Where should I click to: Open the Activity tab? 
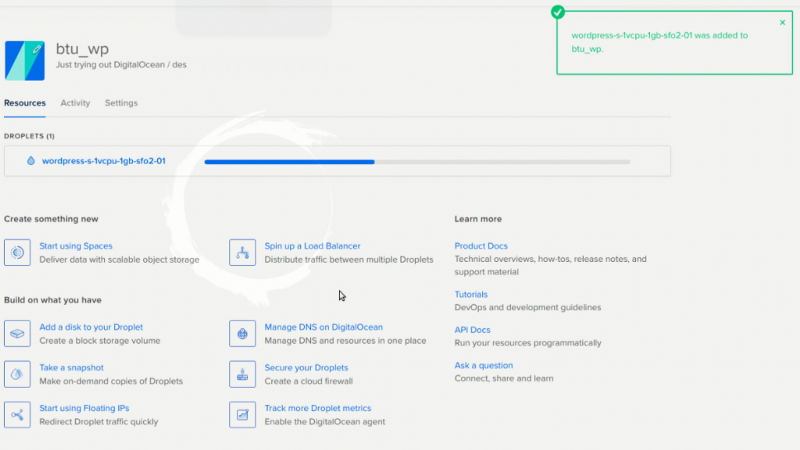(x=75, y=103)
